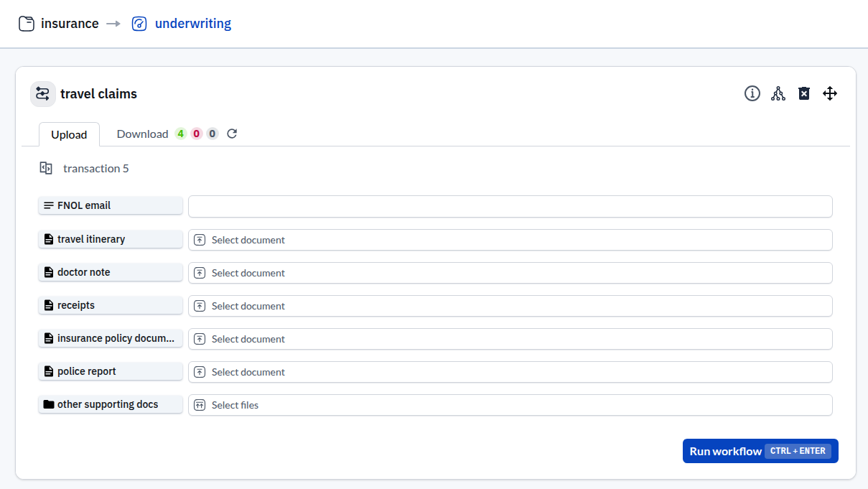Click the info icon for travel claims

coord(752,93)
